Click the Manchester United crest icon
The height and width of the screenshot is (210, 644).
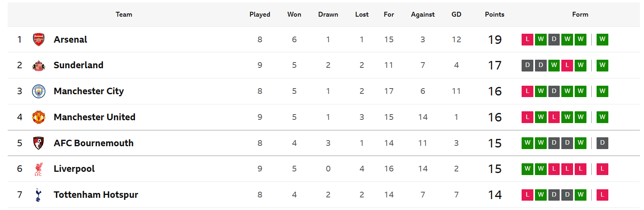point(39,117)
